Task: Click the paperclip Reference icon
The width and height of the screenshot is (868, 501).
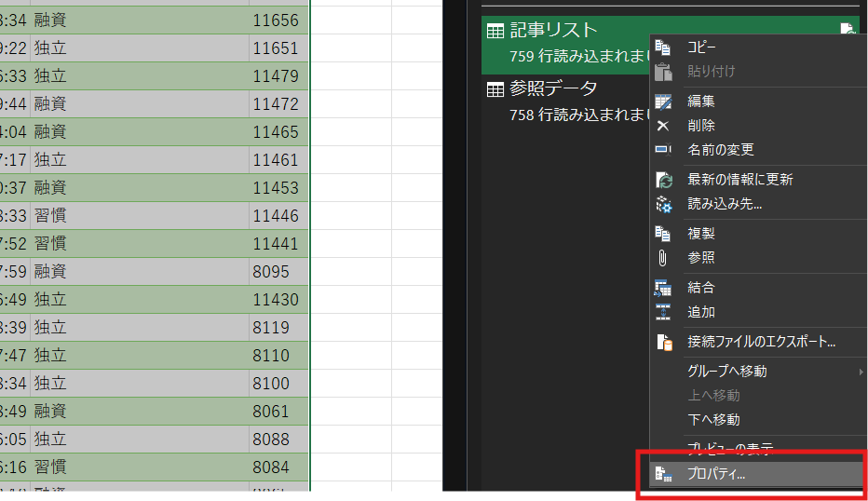Action: point(663,258)
